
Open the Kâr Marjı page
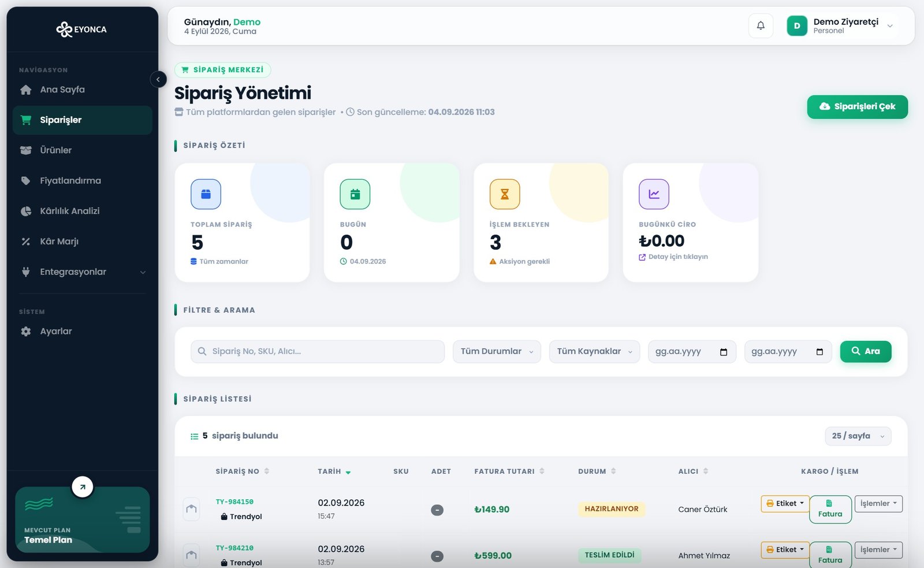click(x=83, y=242)
